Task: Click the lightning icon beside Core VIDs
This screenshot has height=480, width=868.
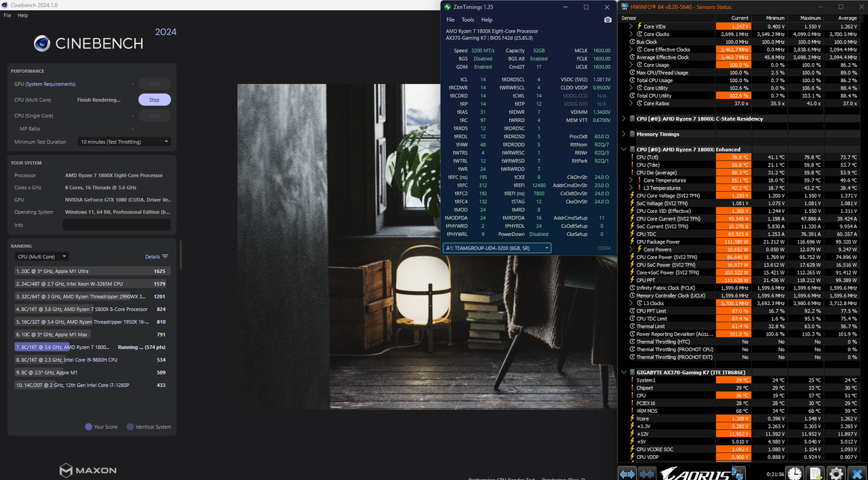Action: pos(639,26)
